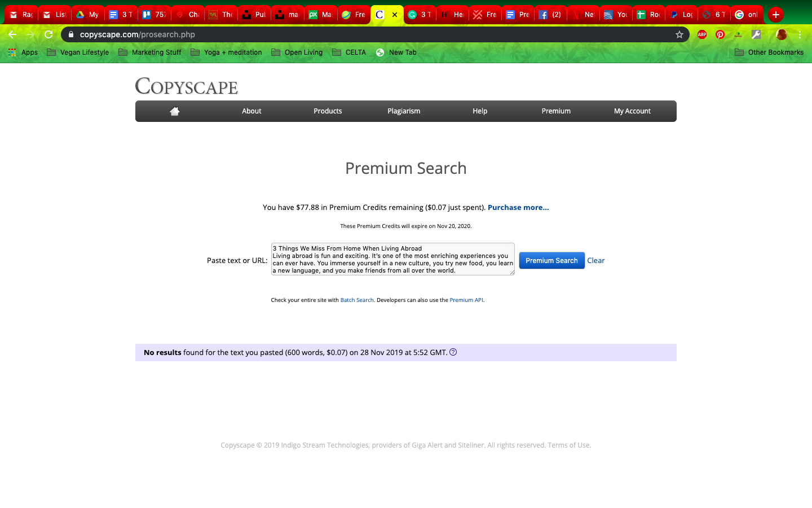The width and height of the screenshot is (812, 508).
Task: Open the Open Living bookmark folder
Action: (x=297, y=52)
